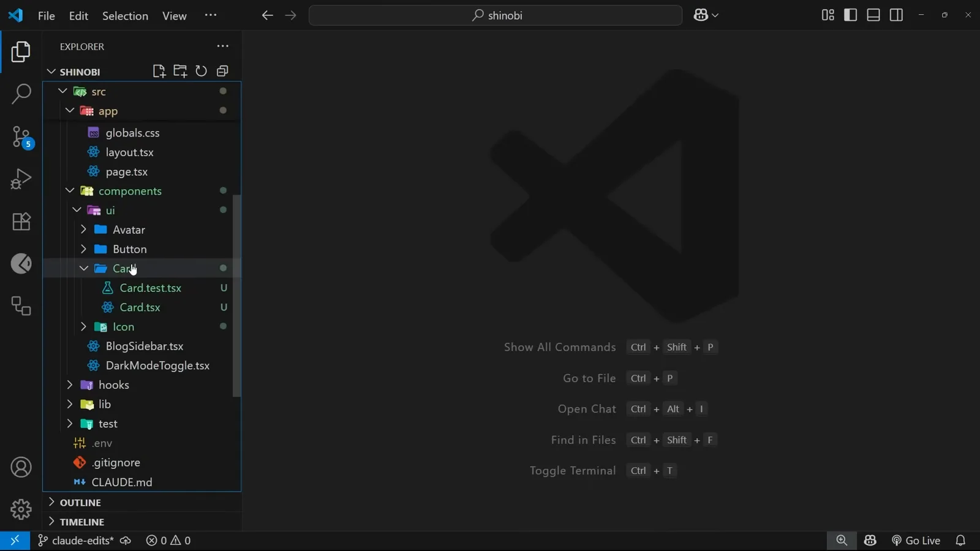Collapse the ui folder
This screenshot has height=551, width=980.
tap(77, 210)
